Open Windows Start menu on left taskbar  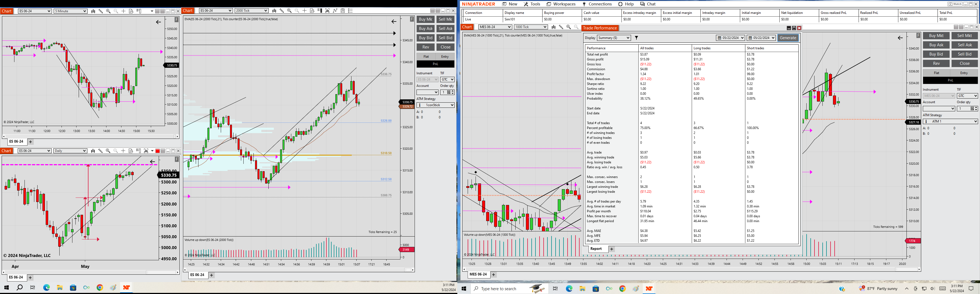point(7,287)
